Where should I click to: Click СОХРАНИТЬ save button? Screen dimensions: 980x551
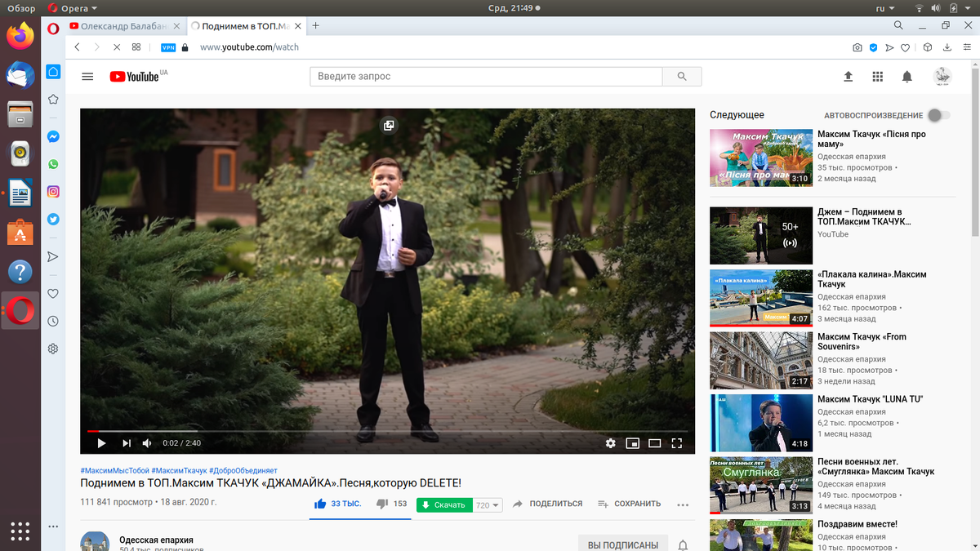[x=629, y=504]
